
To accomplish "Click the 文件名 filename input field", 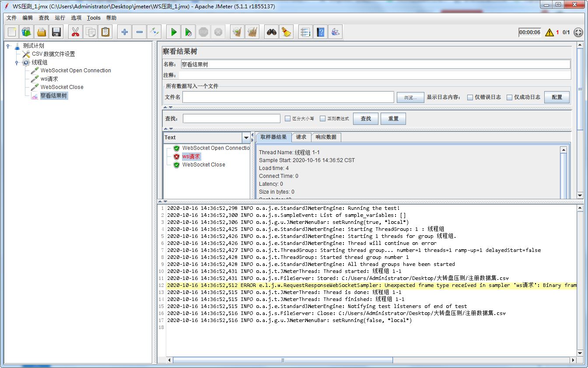I will tap(288, 97).
